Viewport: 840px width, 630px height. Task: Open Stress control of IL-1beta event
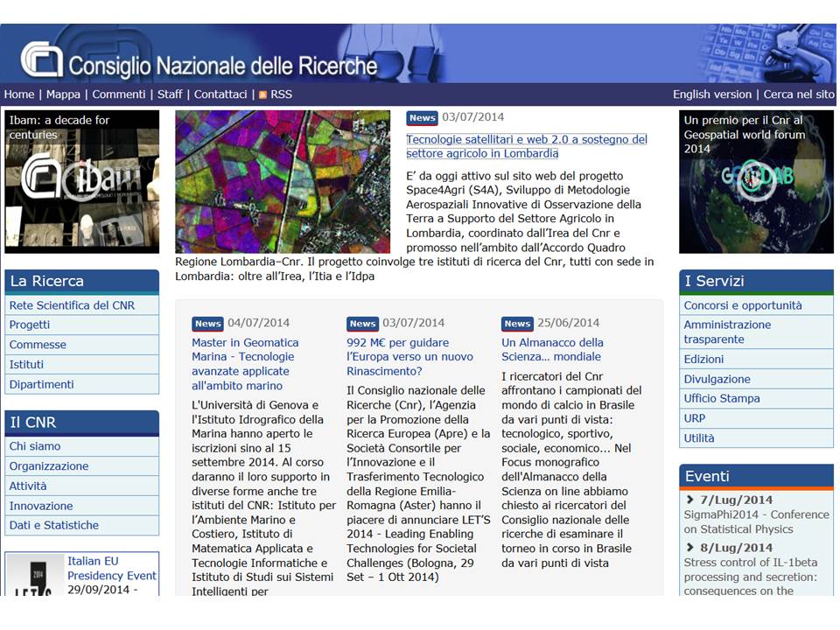[x=751, y=577]
